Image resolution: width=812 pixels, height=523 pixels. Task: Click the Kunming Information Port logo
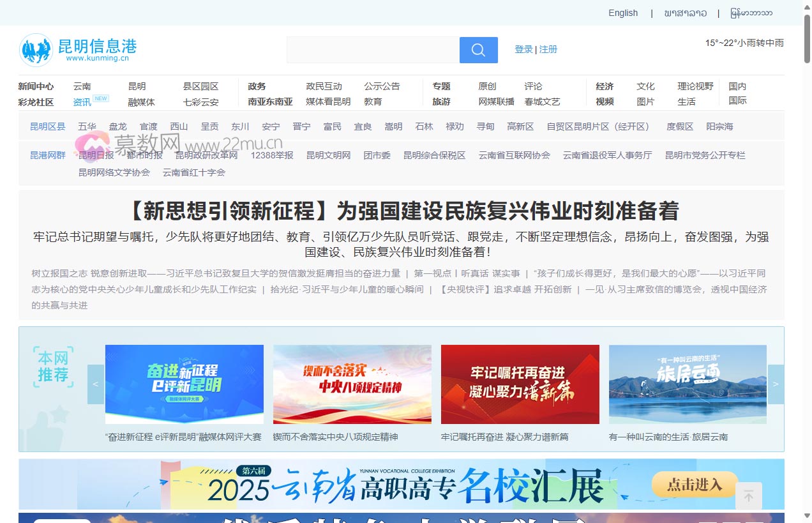point(78,50)
